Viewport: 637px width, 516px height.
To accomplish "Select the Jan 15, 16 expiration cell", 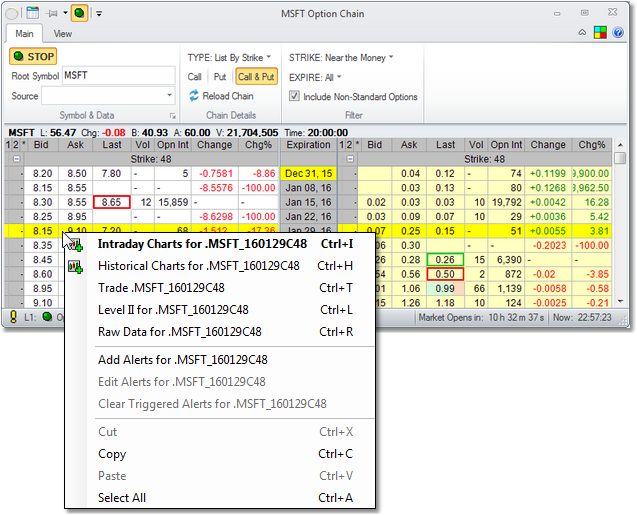I will click(x=309, y=202).
